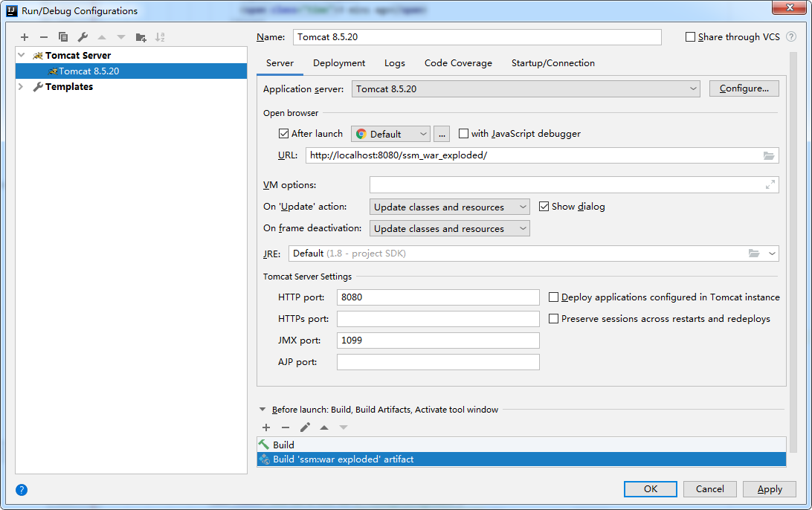Select the Build task hammer icon row
The width and height of the screenshot is (812, 510).
(521, 445)
